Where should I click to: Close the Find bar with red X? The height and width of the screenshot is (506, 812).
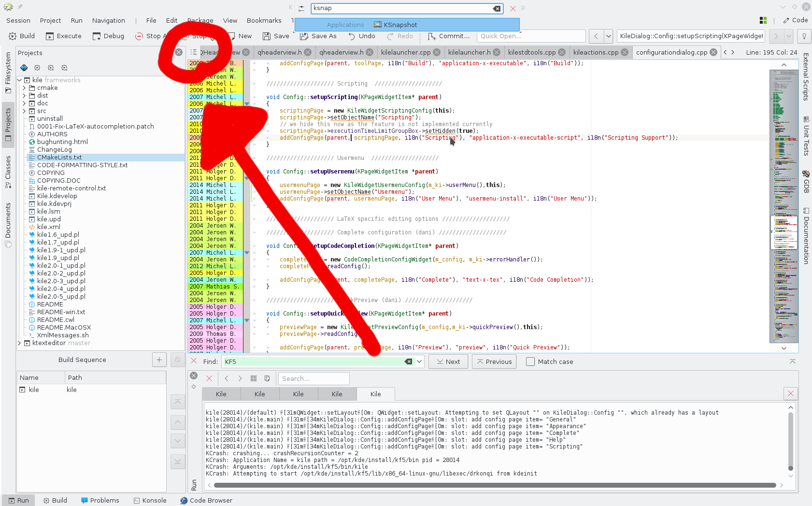click(194, 361)
